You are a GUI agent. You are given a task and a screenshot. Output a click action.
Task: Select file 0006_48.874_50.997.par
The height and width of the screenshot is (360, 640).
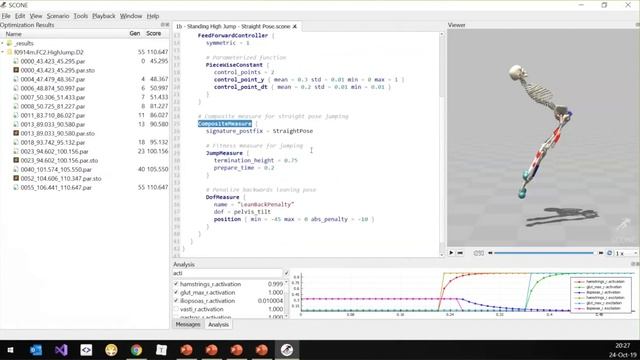pyautogui.click(x=53, y=88)
